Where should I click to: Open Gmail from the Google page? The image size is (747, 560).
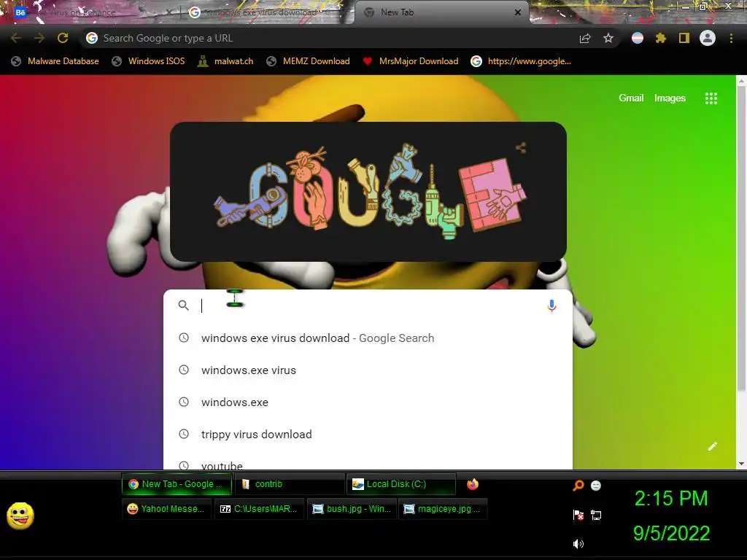click(631, 98)
